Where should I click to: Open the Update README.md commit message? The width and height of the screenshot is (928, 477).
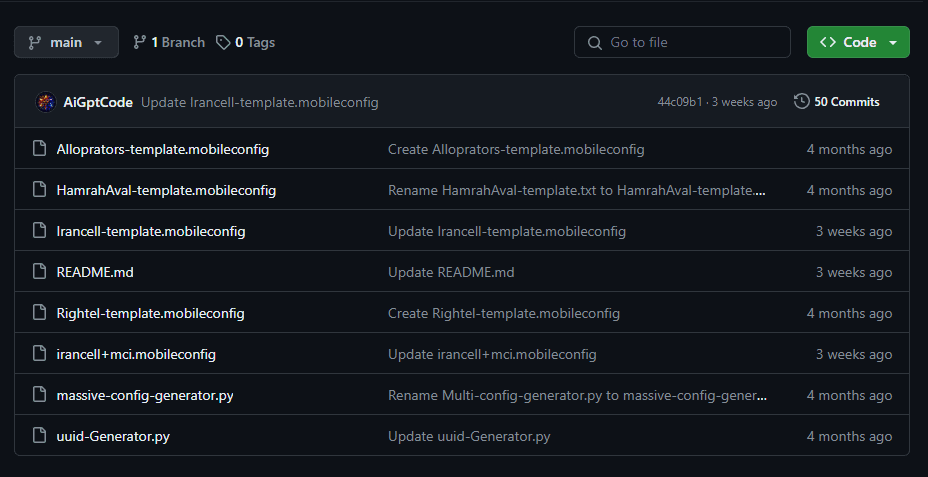[451, 272]
